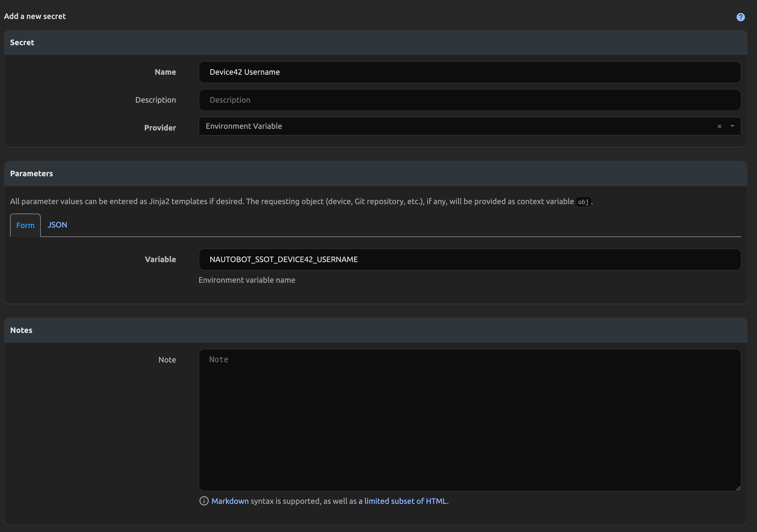This screenshot has height=532, width=757.
Task: Click the empty Description input field
Action: click(469, 100)
